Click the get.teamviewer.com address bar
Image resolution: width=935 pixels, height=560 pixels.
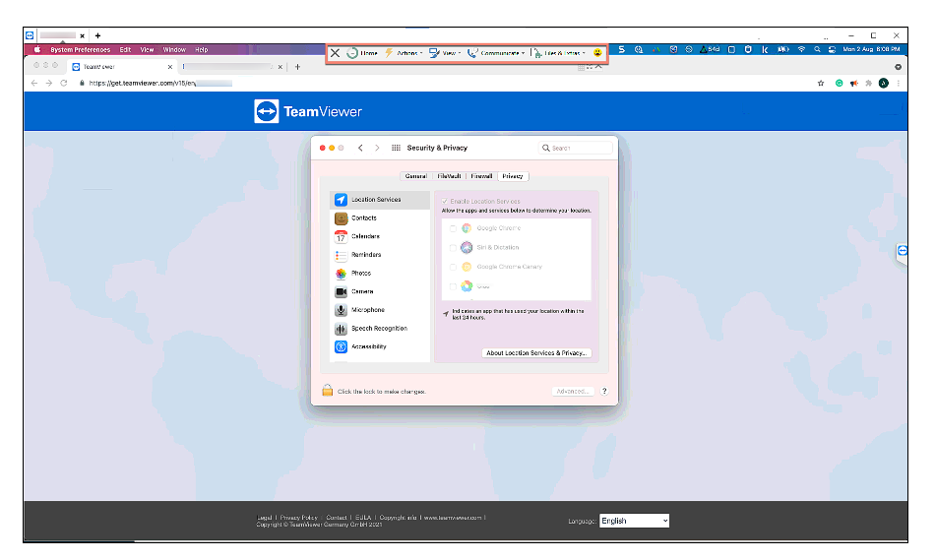[441, 83]
